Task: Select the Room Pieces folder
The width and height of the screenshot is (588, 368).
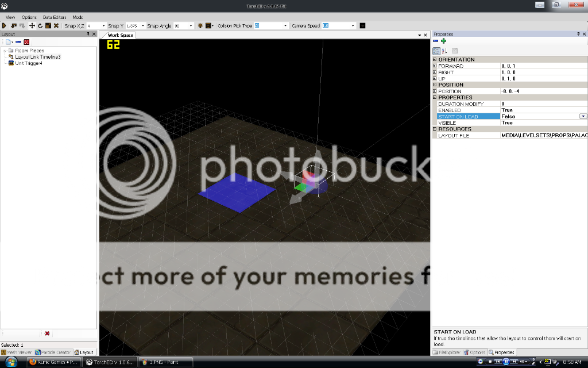Action: click(29, 51)
